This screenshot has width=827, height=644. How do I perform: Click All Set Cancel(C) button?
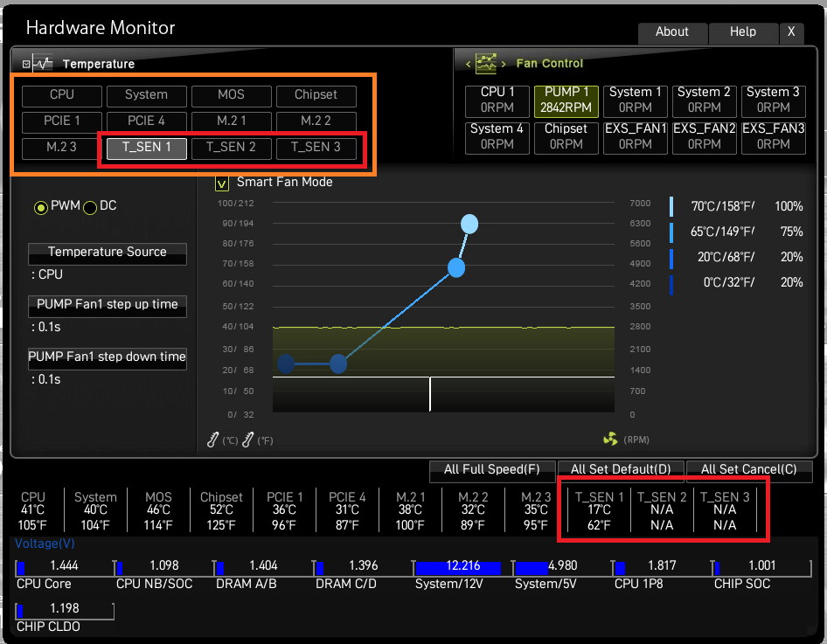click(749, 470)
